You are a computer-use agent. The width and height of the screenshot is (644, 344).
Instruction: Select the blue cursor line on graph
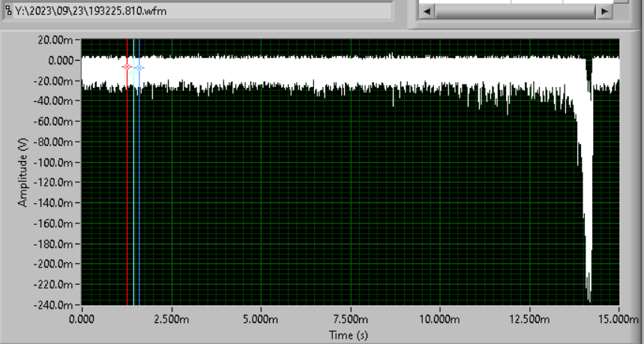pyautogui.click(x=139, y=172)
